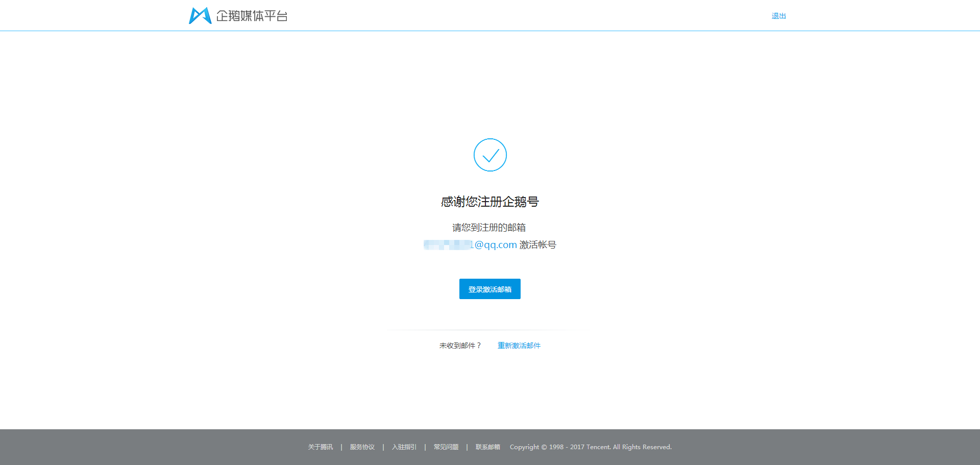Screen dimensions: 980x465
Task: Select the 企鹅媒体平台 brand text beside the logo
Action: [x=251, y=16]
